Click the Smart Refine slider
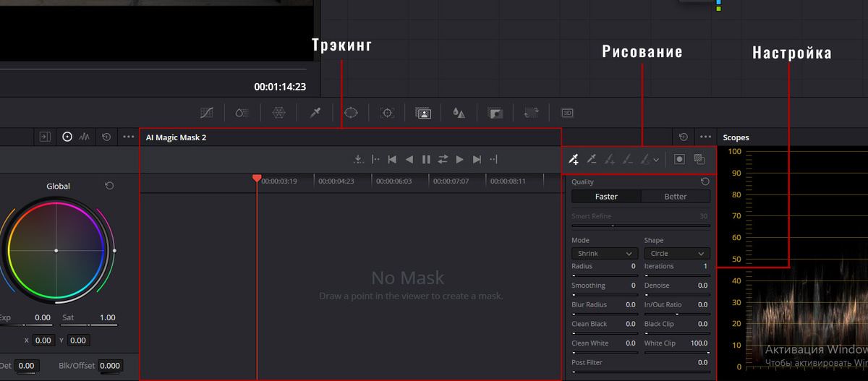The image size is (868, 381). (640, 226)
